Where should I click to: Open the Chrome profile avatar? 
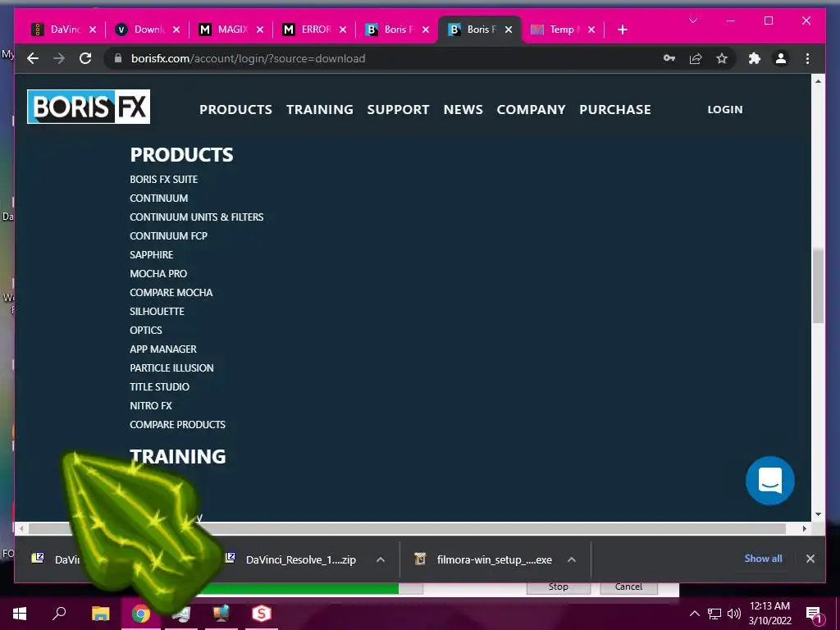(781, 58)
